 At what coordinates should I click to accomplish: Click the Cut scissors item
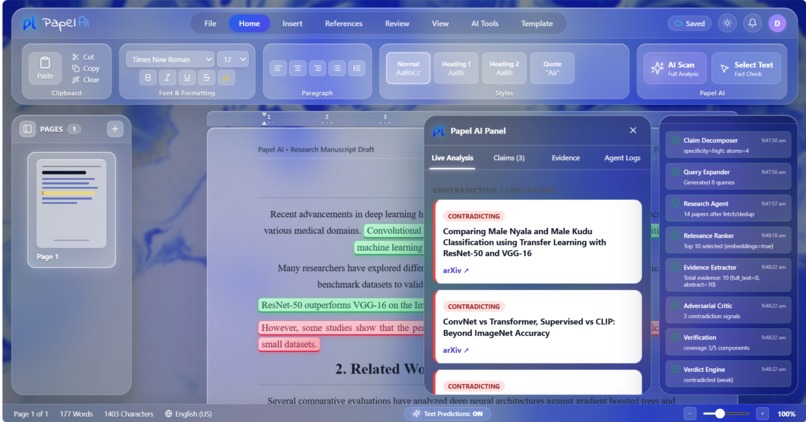click(83, 57)
